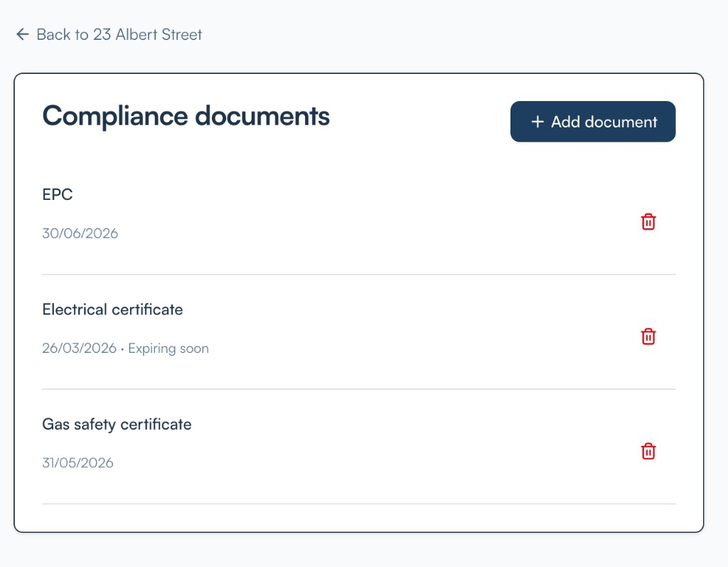Click the divider below the Electrical certificate row
This screenshot has height=567, width=728.
click(x=358, y=389)
